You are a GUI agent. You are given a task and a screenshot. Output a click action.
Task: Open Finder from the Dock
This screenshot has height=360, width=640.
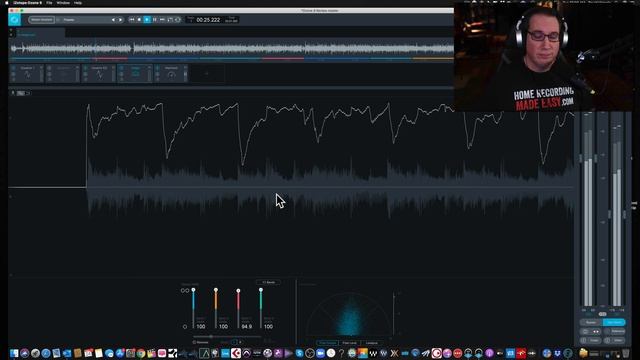14,353
